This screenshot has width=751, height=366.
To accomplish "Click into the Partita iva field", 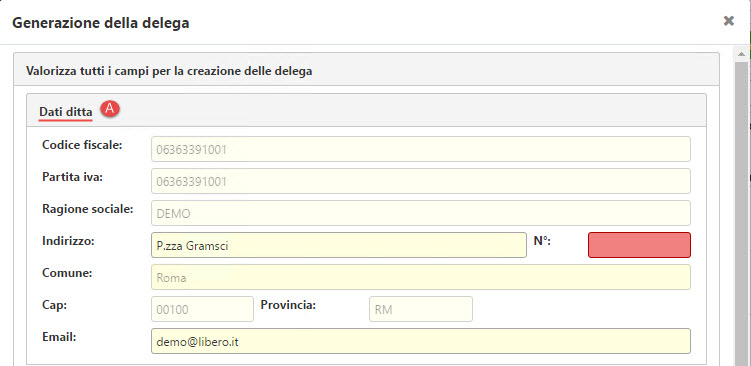I will pyautogui.click(x=421, y=181).
